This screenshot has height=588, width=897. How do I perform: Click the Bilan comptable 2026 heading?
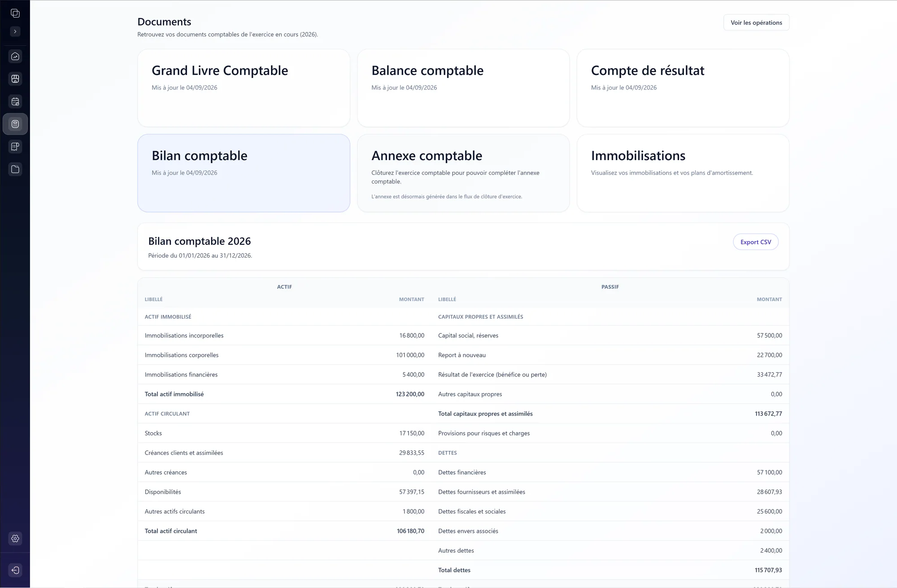(200, 241)
